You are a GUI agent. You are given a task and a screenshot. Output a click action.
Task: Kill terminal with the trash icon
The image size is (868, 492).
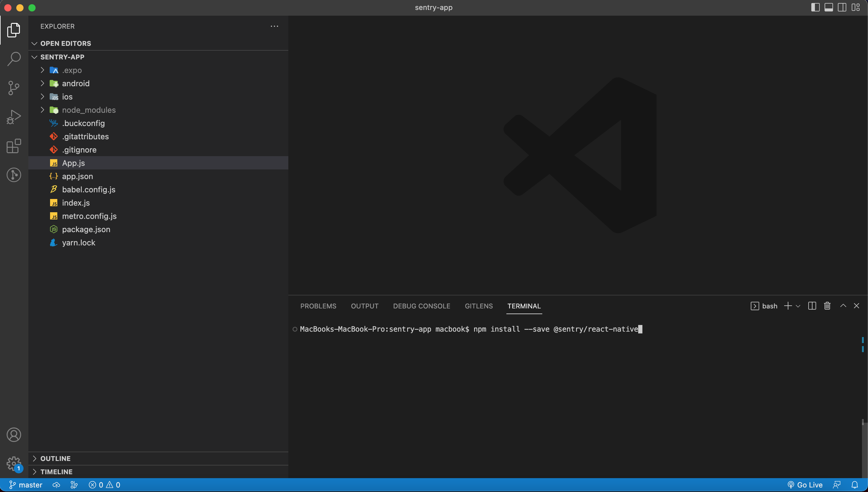827,306
